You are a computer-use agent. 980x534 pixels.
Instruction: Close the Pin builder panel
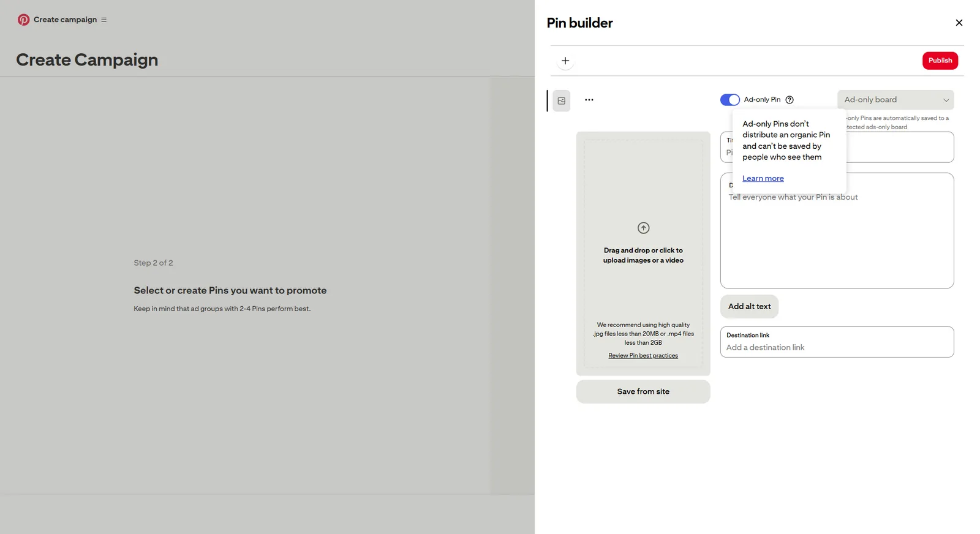(x=959, y=23)
